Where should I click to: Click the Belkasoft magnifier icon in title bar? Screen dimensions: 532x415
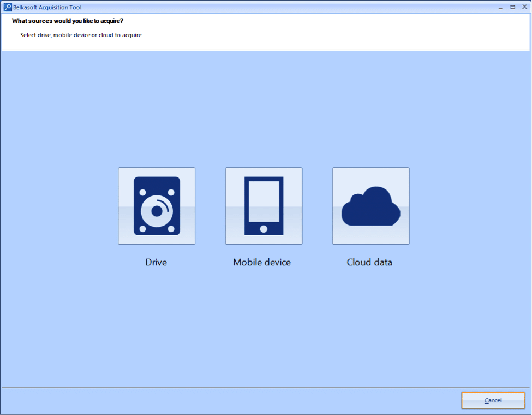tap(8, 7)
